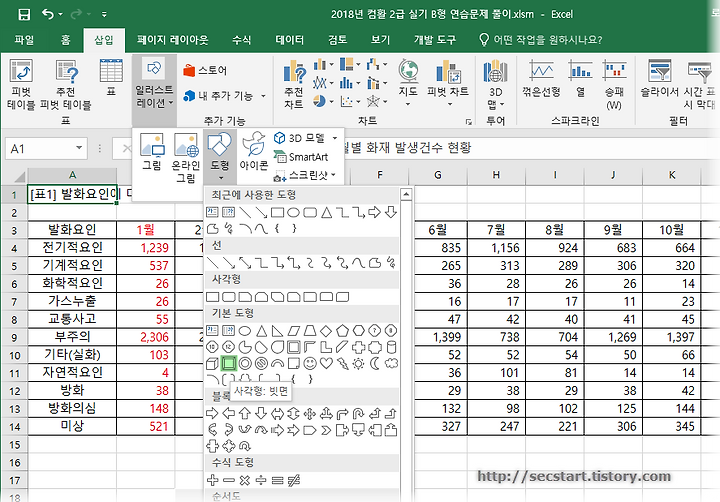Switch to the 수식 tab
The height and width of the screenshot is (502, 720).
[242, 40]
